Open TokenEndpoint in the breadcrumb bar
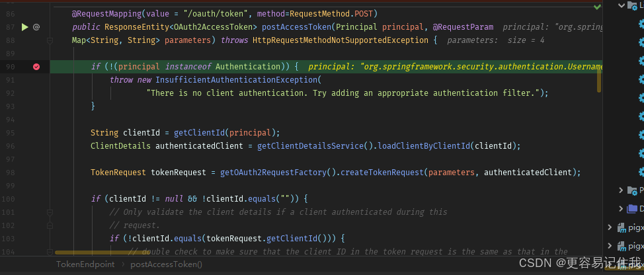Viewport: 644px width, 275px height. [85, 264]
